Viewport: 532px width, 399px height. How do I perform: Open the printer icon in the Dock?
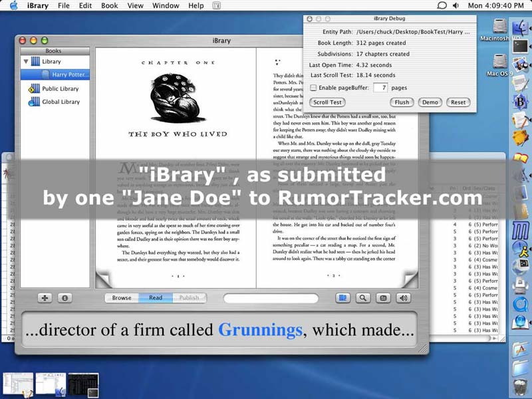[521, 286]
